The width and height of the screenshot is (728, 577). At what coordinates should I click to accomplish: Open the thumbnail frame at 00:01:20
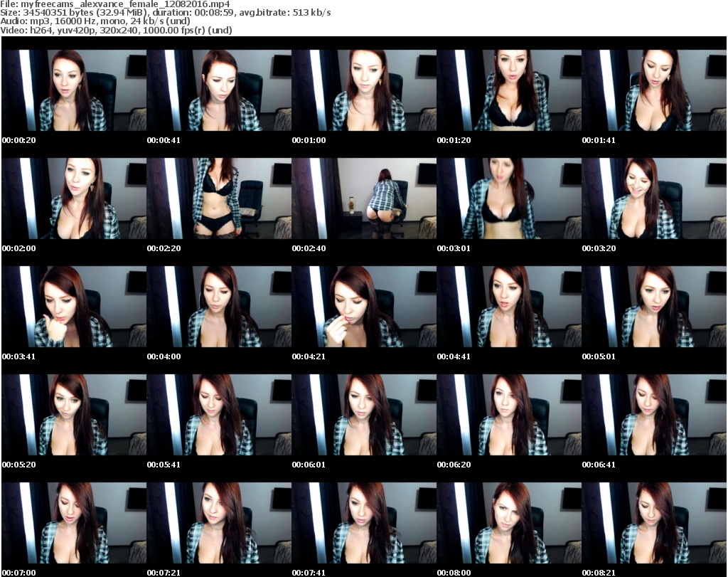(509, 90)
